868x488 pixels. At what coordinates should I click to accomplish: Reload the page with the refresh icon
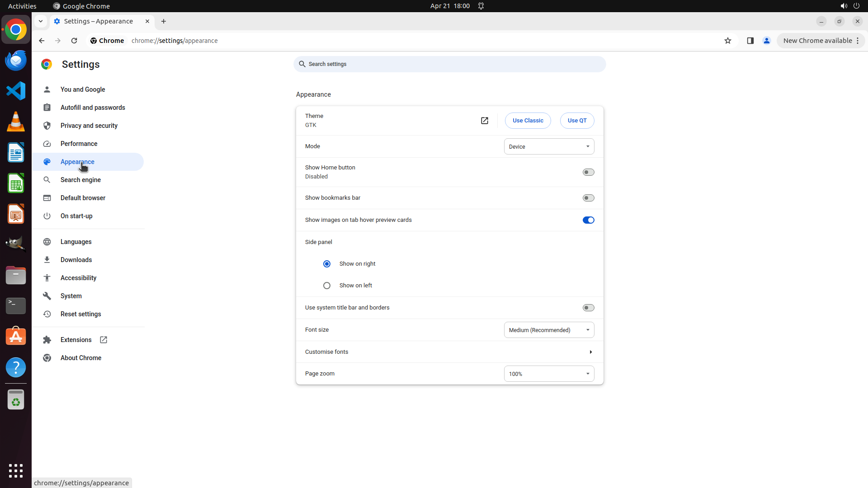tap(74, 41)
